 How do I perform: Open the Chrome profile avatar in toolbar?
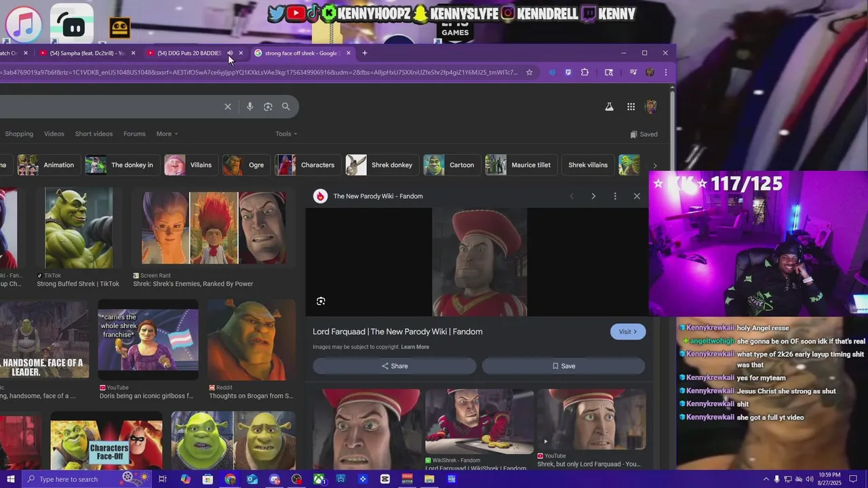click(650, 73)
